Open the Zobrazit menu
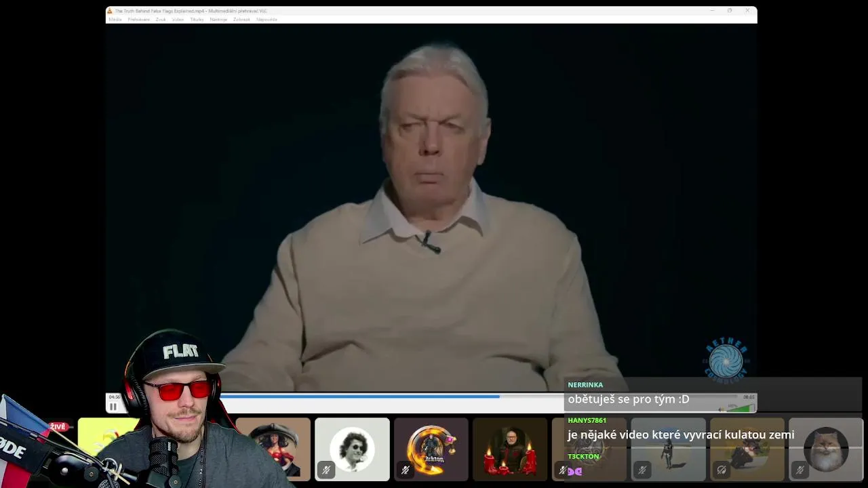868x488 pixels. 241,20
